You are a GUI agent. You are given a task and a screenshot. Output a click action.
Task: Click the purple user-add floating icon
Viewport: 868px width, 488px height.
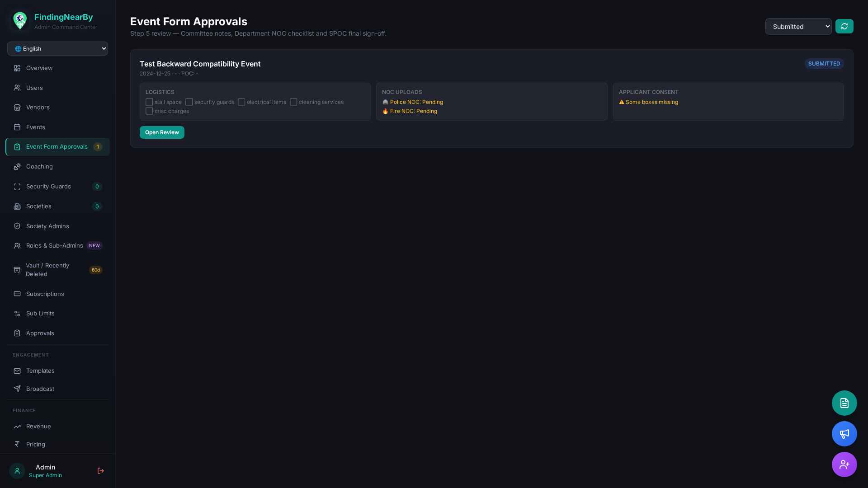(844, 464)
